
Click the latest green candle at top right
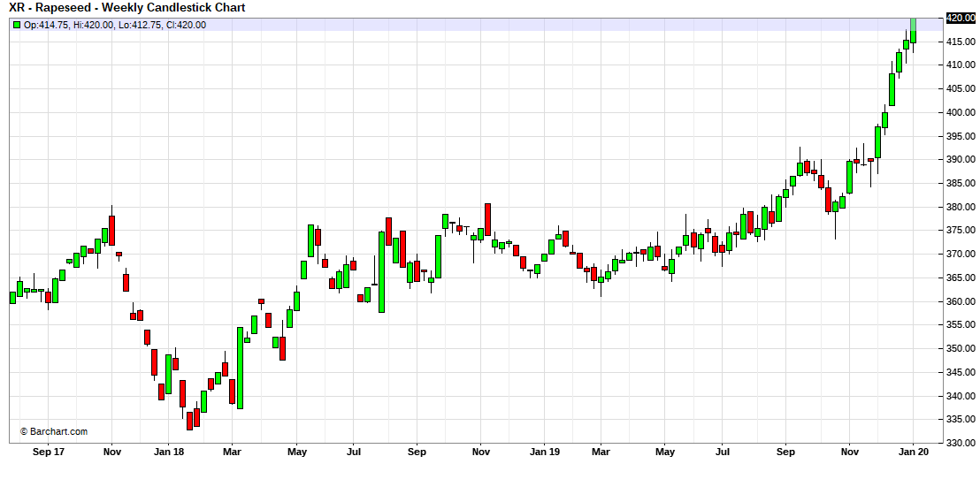[913, 29]
